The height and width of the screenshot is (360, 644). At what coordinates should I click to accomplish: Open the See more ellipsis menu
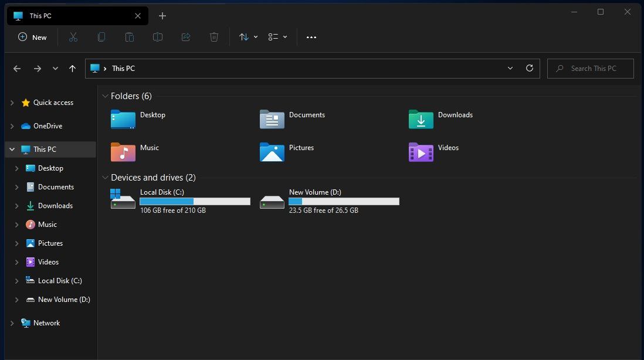(x=311, y=37)
